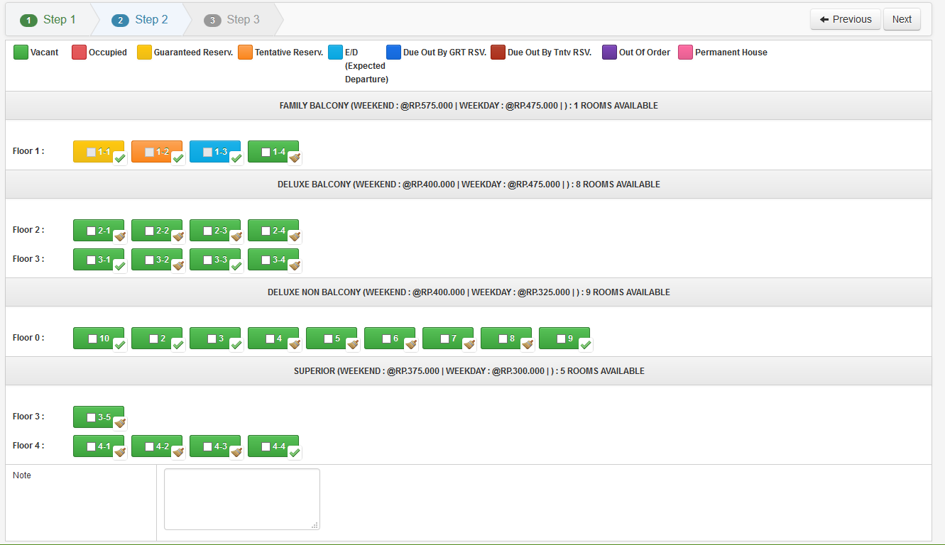The height and width of the screenshot is (545, 945).
Task: Click the broom icon on Floor 0 room 7
Action: 469,345
